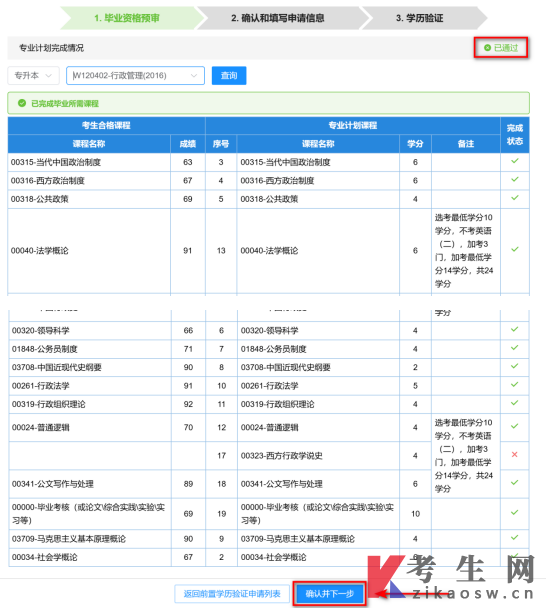Click completion checkmark for 00316-西方政治制度
The width and height of the screenshot is (549, 612).
(x=515, y=179)
